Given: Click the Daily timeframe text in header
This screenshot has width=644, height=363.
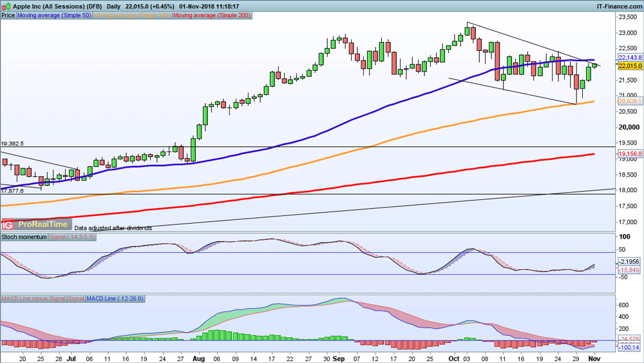Looking at the screenshot, I should 114,6.
